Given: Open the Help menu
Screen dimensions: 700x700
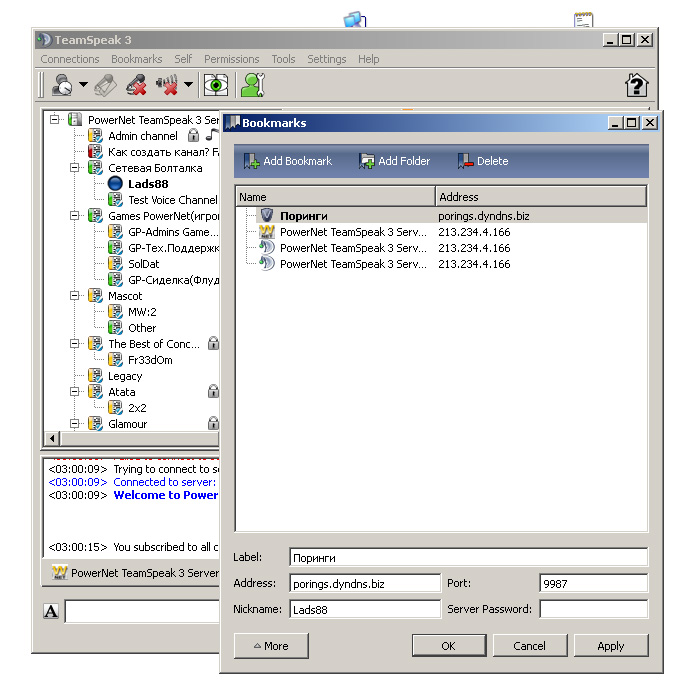Looking at the screenshot, I should coord(368,59).
